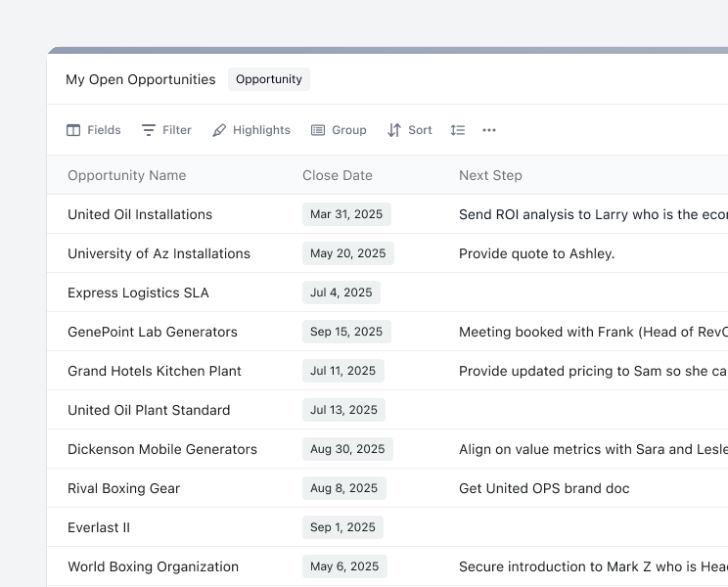Click the May 6, 2025 close date
Image resolution: width=728 pixels, height=587 pixels.
click(344, 566)
